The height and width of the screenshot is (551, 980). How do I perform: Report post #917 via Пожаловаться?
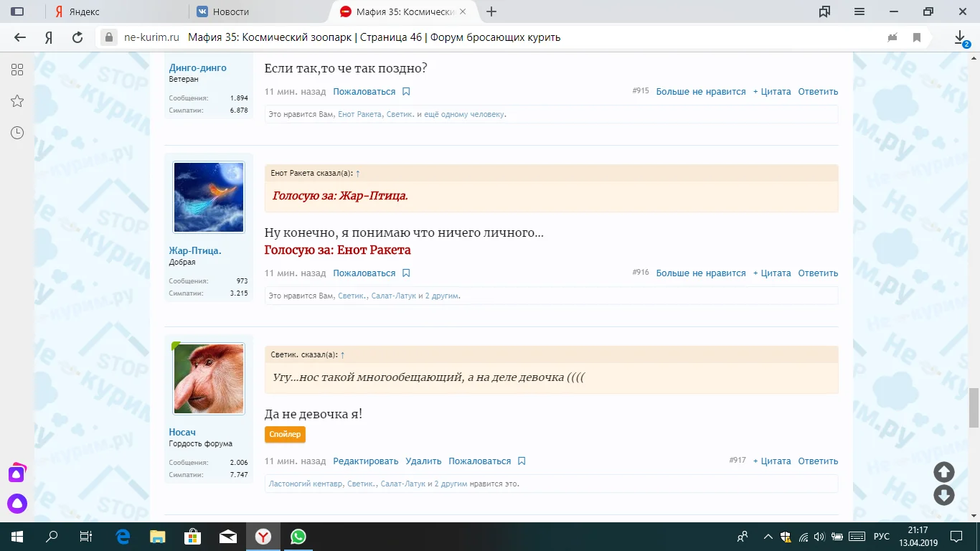point(479,461)
